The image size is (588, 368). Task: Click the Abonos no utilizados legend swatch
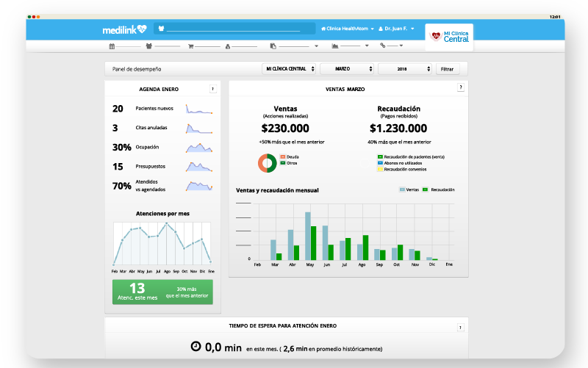380,163
